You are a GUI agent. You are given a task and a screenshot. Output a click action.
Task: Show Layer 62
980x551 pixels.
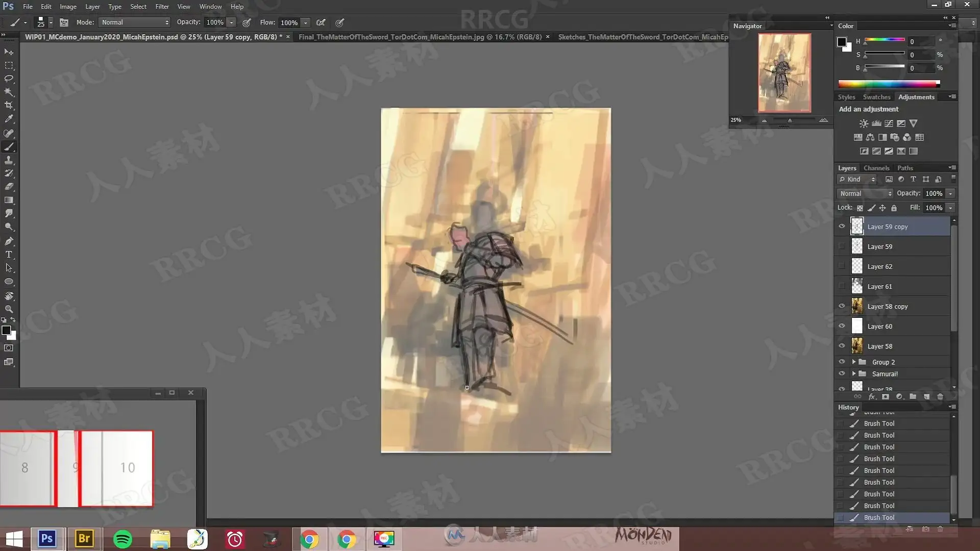(842, 266)
